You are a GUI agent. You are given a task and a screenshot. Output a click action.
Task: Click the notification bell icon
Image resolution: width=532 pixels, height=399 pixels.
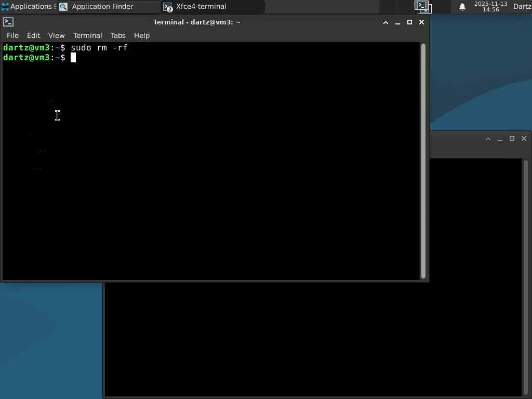(462, 7)
